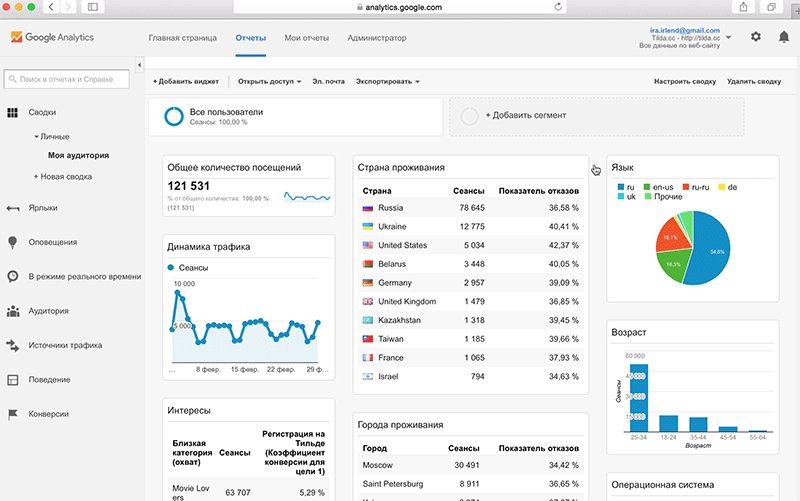
Task: Open the Settings gear icon
Action: point(756,37)
